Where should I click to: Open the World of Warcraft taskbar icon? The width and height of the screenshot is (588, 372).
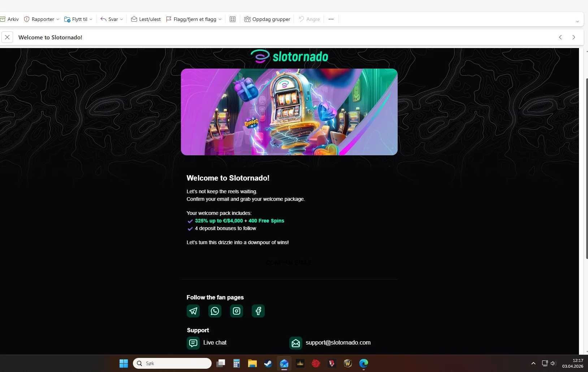(348, 363)
